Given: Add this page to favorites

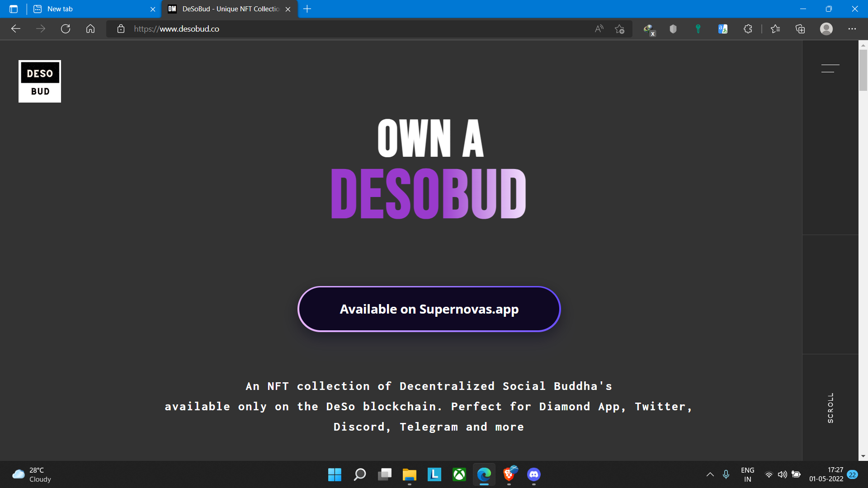Looking at the screenshot, I should [619, 29].
